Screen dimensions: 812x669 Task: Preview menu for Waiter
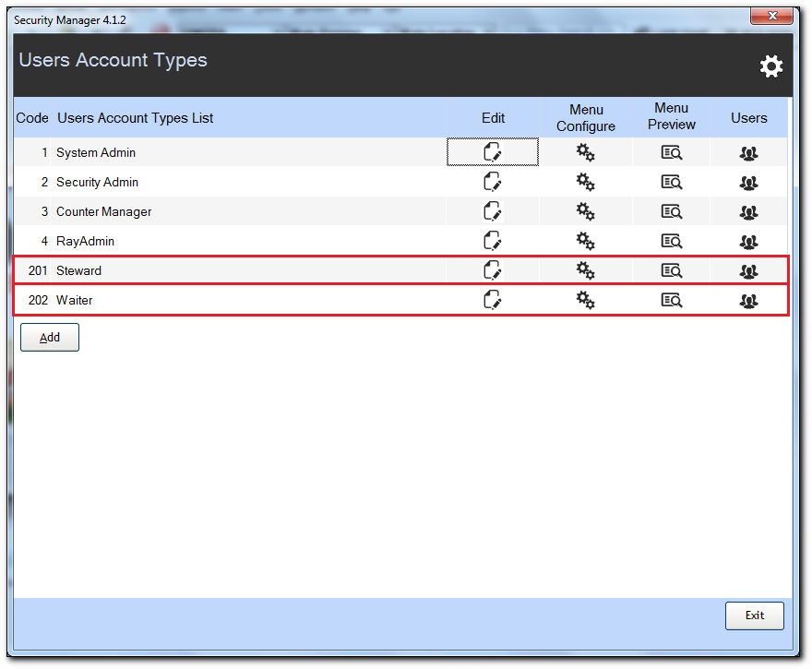click(672, 300)
